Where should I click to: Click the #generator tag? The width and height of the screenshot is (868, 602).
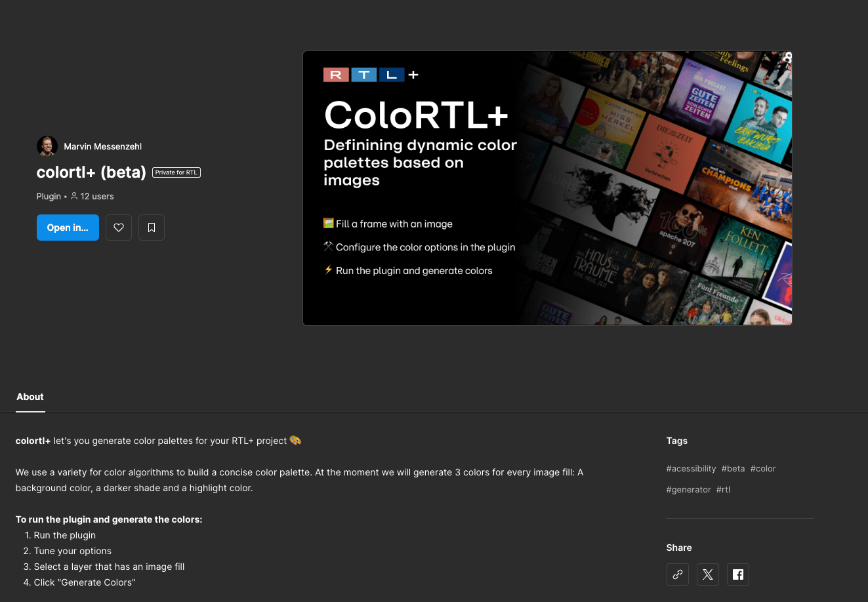pos(688,489)
